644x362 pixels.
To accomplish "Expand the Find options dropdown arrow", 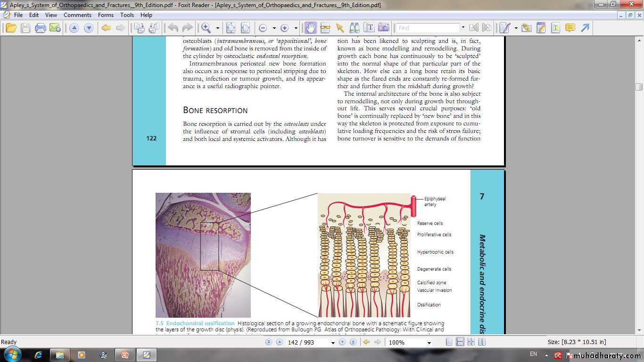I will pyautogui.click(x=463, y=28).
